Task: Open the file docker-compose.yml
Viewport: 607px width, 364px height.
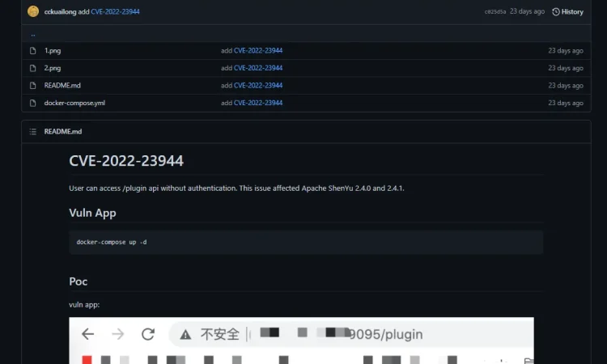Action: coord(74,103)
